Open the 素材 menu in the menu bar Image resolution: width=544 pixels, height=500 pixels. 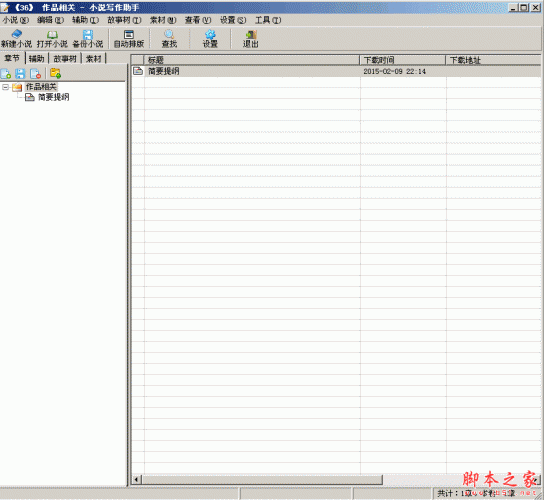(163, 20)
